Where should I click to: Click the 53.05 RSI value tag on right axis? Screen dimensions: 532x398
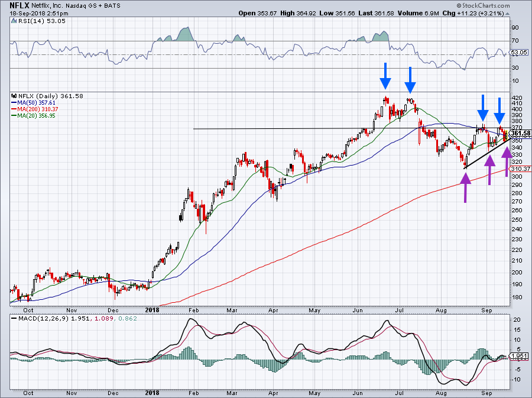click(x=519, y=52)
